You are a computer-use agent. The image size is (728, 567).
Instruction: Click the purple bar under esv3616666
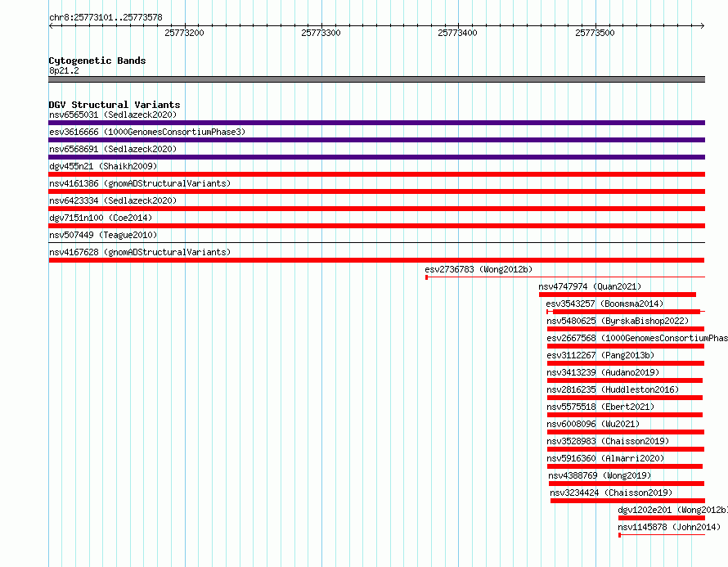click(x=376, y=140)
